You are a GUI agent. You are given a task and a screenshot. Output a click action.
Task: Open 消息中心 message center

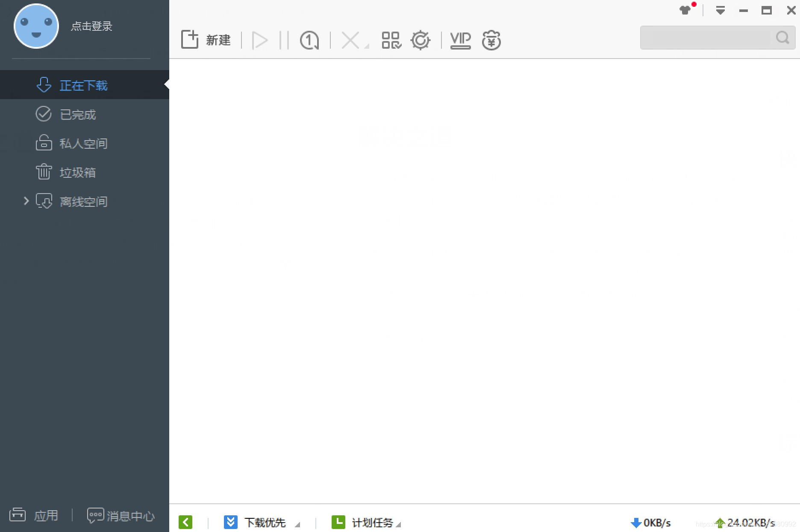click(121, 516)
